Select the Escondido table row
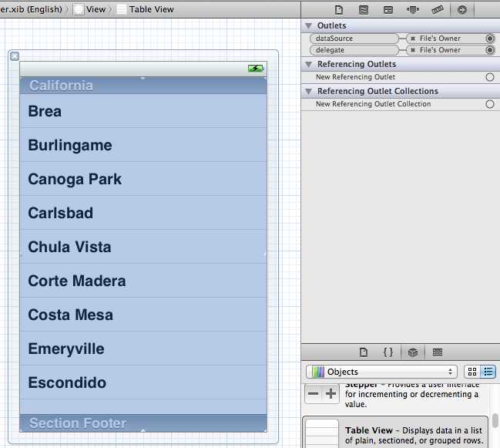The image size is (500, 448). tap(143, 382)
